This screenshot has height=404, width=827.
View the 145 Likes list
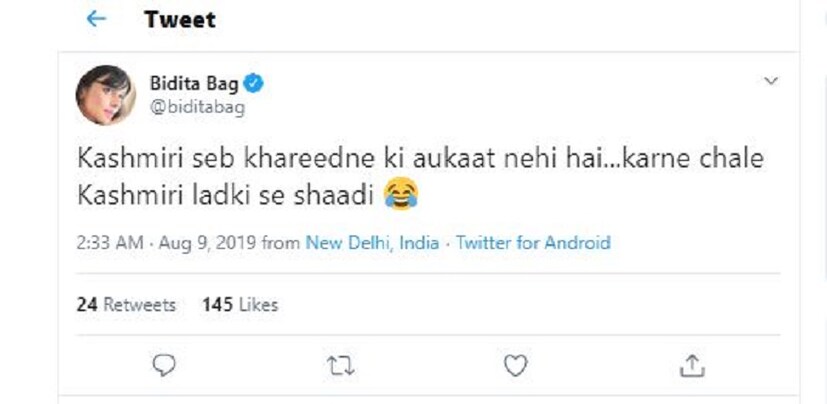tap(240, 304)
